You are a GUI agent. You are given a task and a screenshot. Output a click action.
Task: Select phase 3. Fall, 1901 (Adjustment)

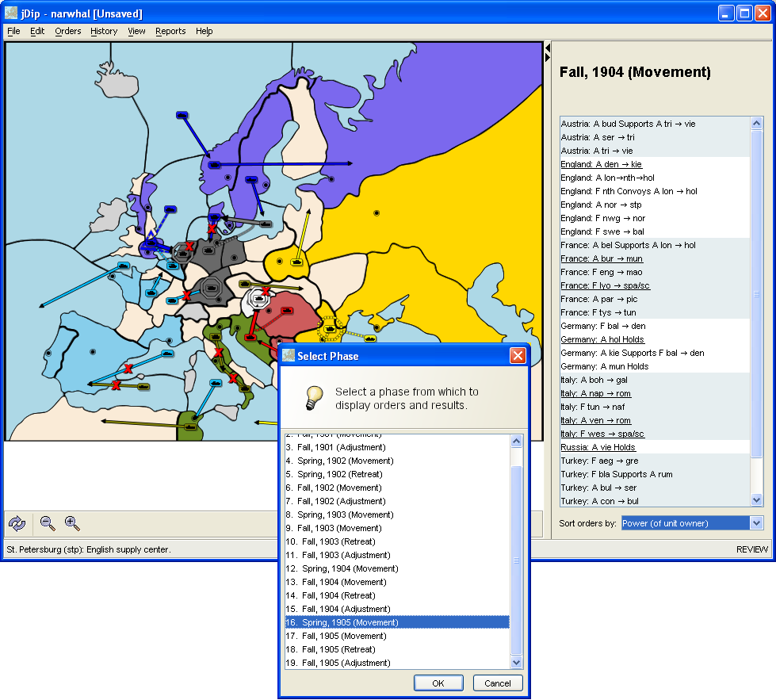[397, 447]
